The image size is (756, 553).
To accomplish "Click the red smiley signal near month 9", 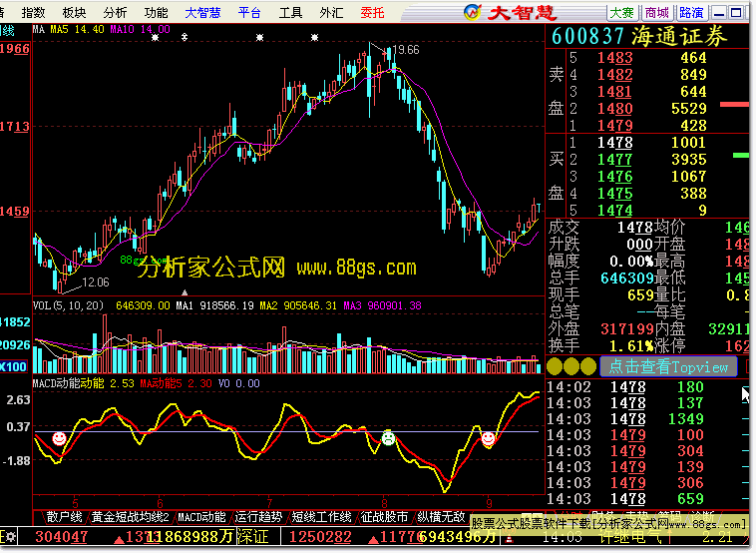I will 488,438.
